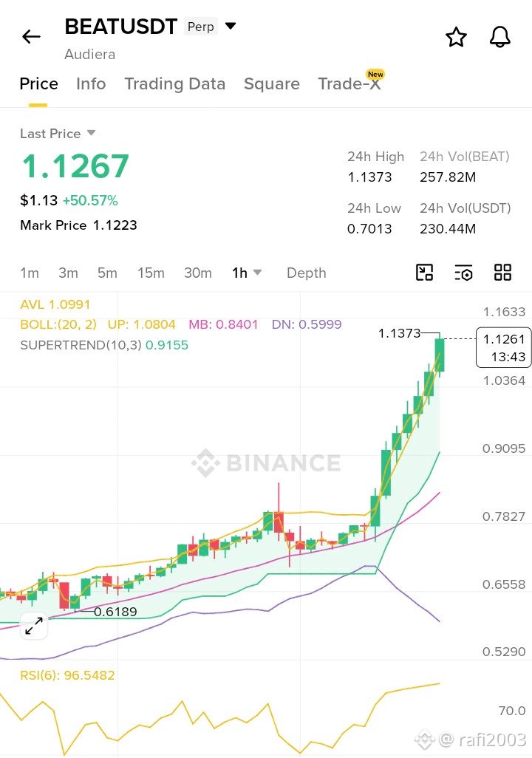Screen dimensions: 532x758
Task: Click the last price 1.1267
Action: coord(75,165)
